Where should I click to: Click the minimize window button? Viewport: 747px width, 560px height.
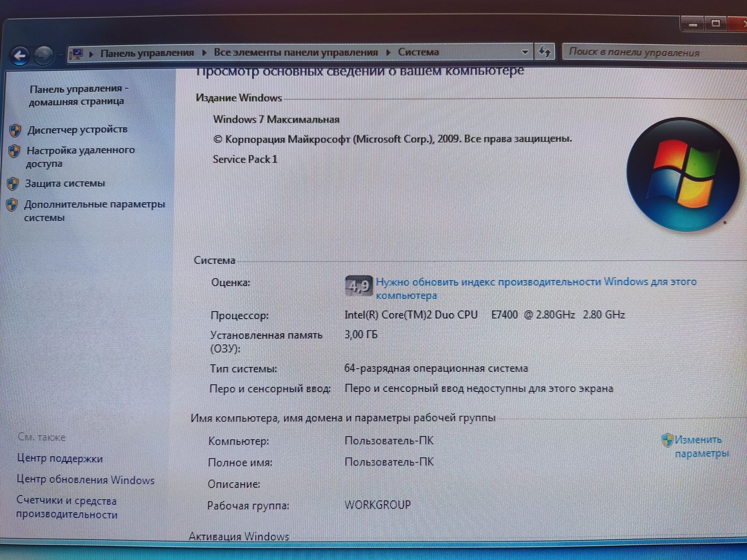click(693, 24)
